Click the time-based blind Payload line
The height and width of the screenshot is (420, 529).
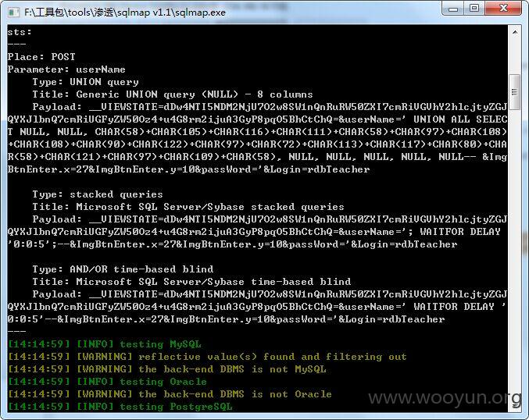270,294
